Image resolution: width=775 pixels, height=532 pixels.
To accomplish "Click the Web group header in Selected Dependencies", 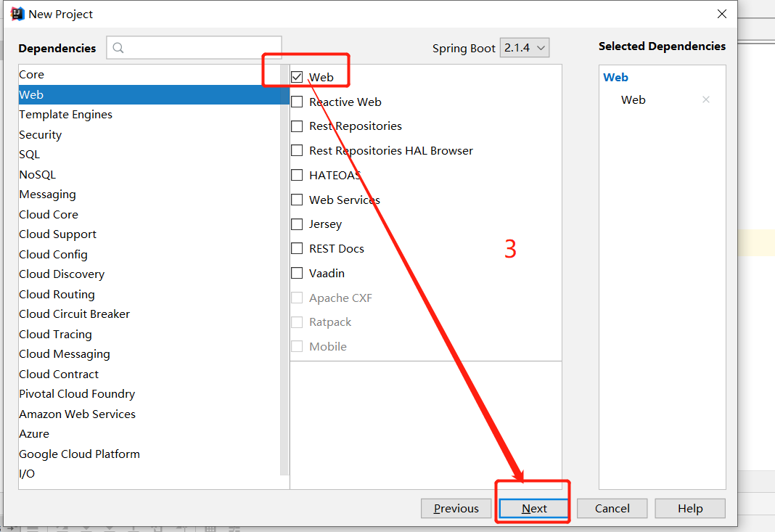I will pos(615,78).
